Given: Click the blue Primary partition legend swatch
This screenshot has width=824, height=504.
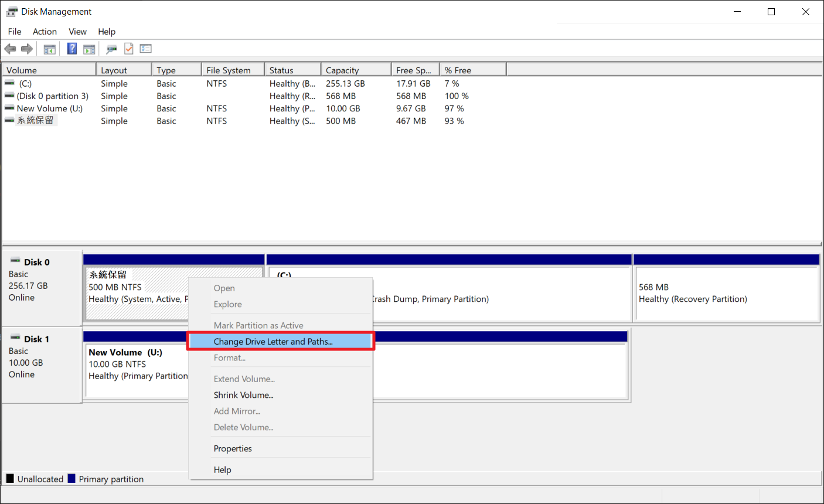Looking at the screenshot, I should (x=71, y=478).
